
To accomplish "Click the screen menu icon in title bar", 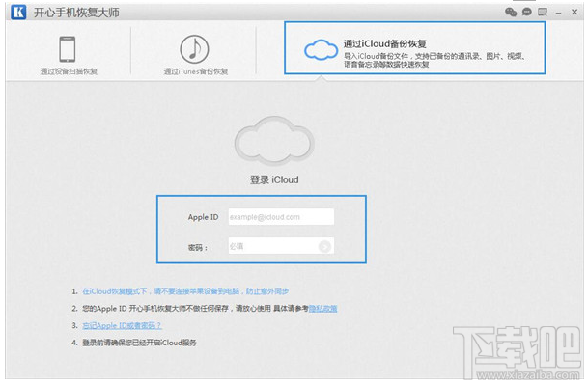I will (543, 12).
